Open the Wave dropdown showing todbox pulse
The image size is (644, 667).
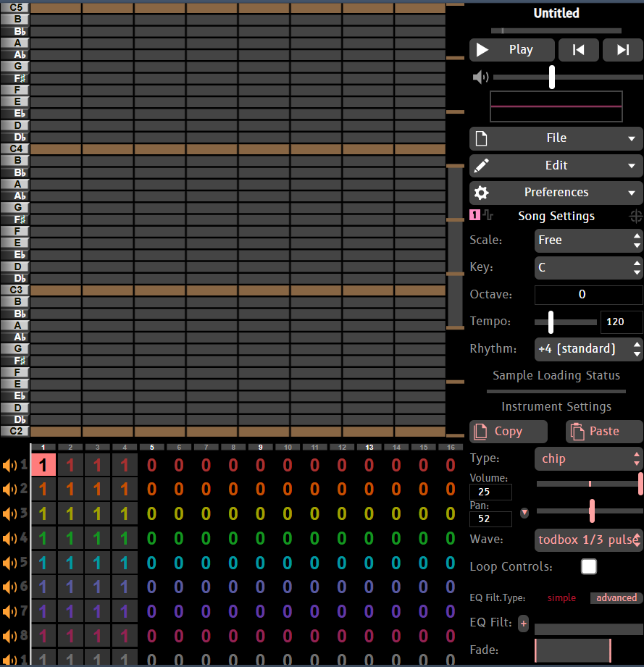click(x=588, y=540)
